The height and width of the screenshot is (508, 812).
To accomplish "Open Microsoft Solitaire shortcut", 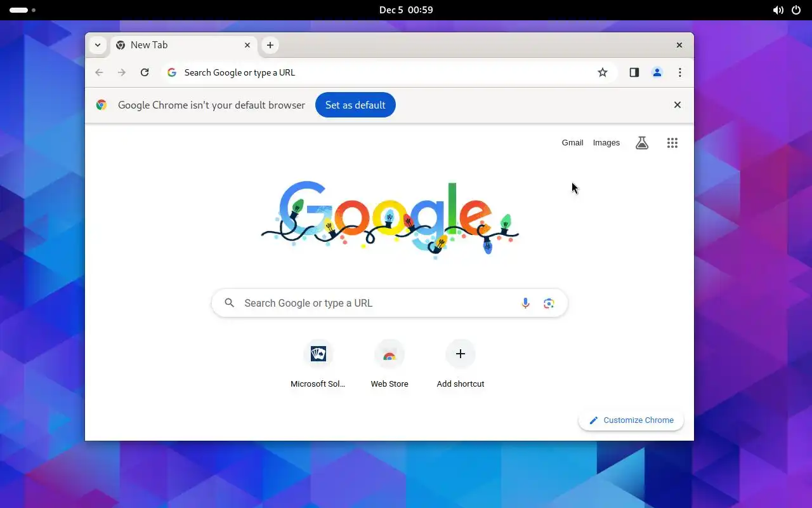I will (318, 364).
